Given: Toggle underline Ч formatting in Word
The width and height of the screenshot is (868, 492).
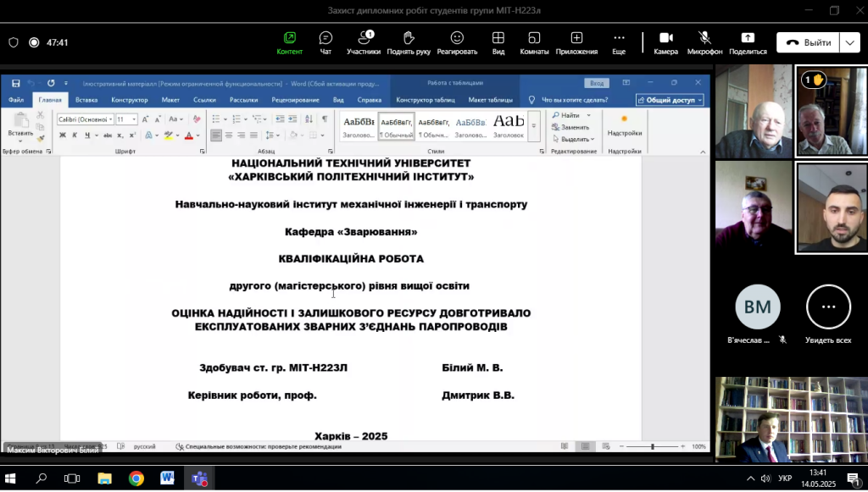Looking at the screenshot, I should (x=87, y=135).
